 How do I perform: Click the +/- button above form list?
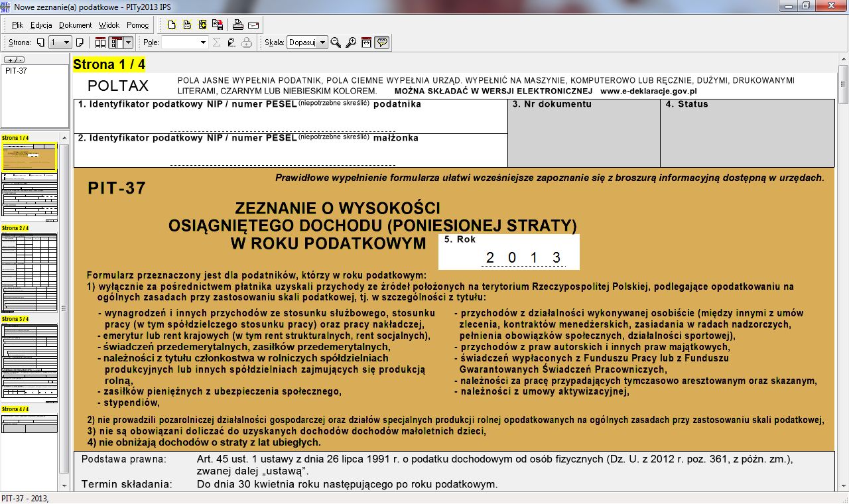(x=15, y=58)
